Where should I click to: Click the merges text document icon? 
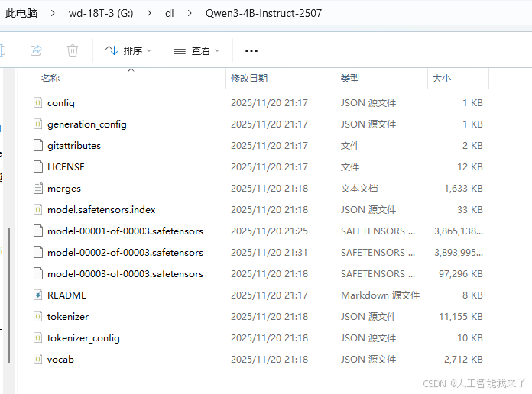38,188
